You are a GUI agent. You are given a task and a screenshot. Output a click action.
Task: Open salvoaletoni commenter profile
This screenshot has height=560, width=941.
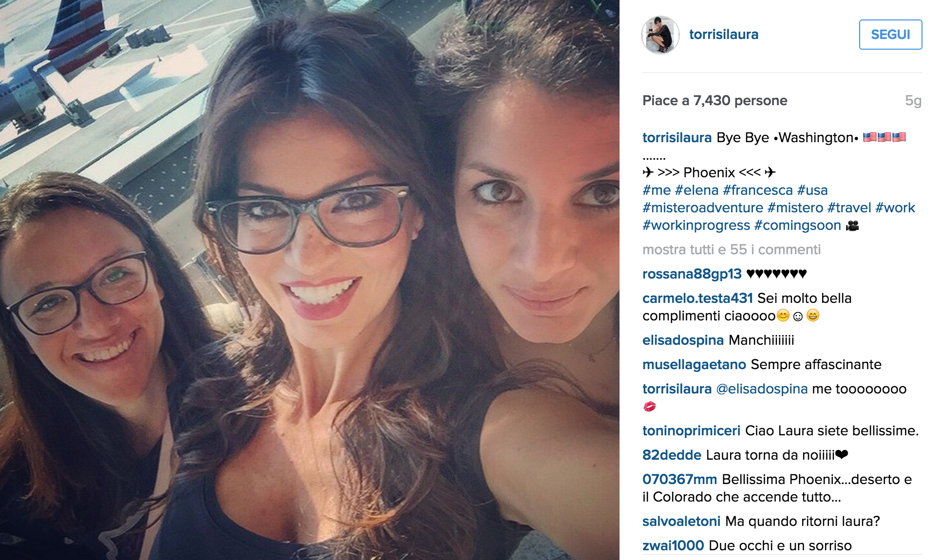[681, 522]
